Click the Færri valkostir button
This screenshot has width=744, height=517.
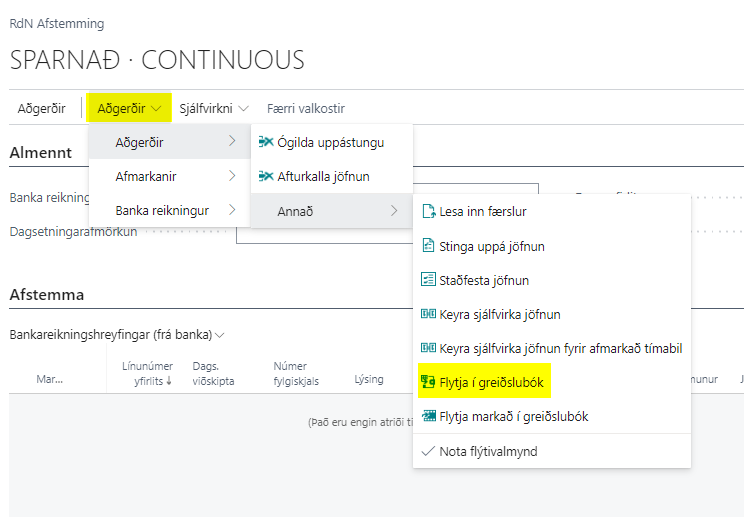pyautogui.click(x=305, y=108)
